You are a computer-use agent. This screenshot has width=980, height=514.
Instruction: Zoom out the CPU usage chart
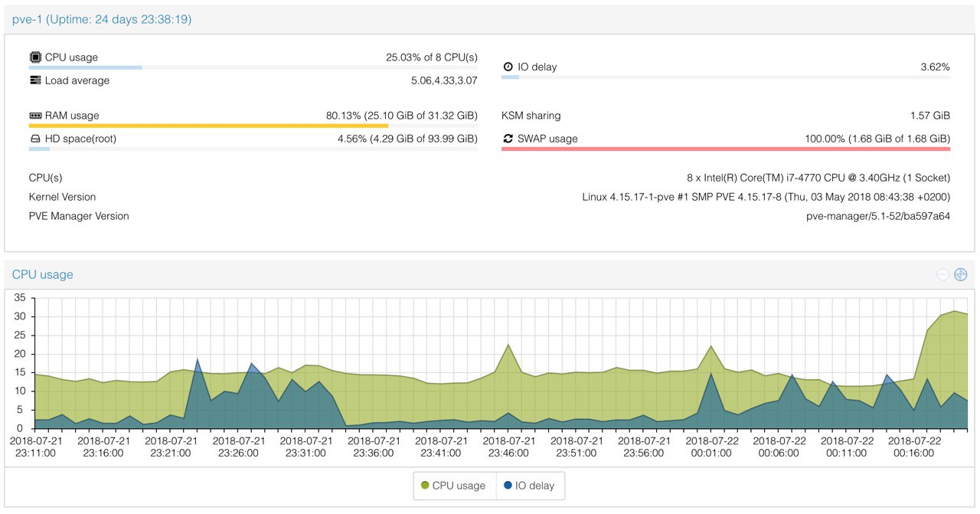(943, 274)
